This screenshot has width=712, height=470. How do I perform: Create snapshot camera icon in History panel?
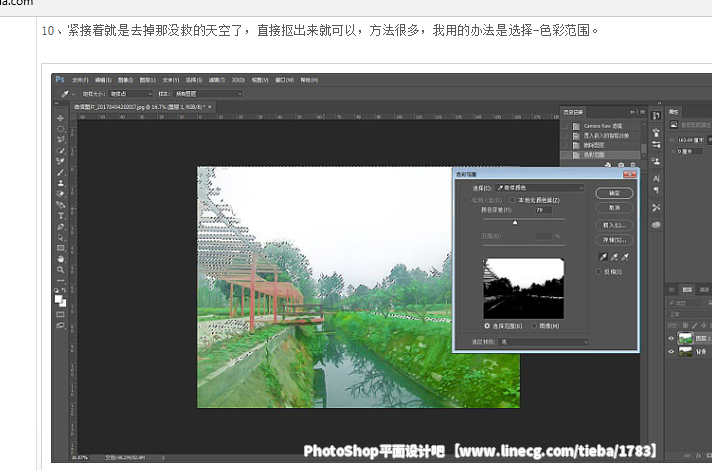[621, 165]
